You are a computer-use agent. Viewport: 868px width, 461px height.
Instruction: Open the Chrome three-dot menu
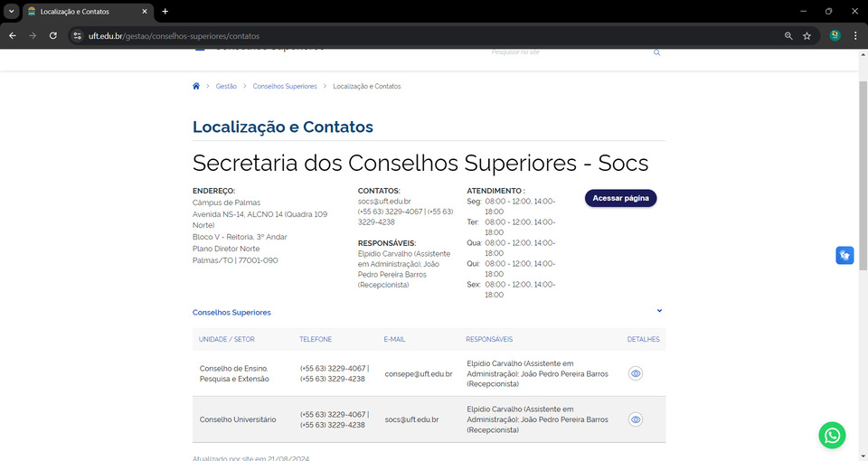(x=855, y=35)
